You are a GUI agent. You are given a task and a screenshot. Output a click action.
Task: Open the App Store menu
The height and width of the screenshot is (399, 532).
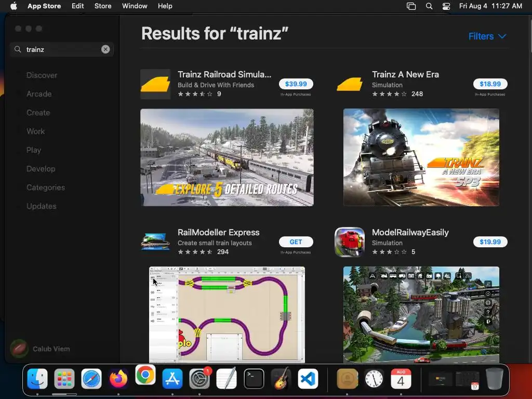[x=44, y=6]
